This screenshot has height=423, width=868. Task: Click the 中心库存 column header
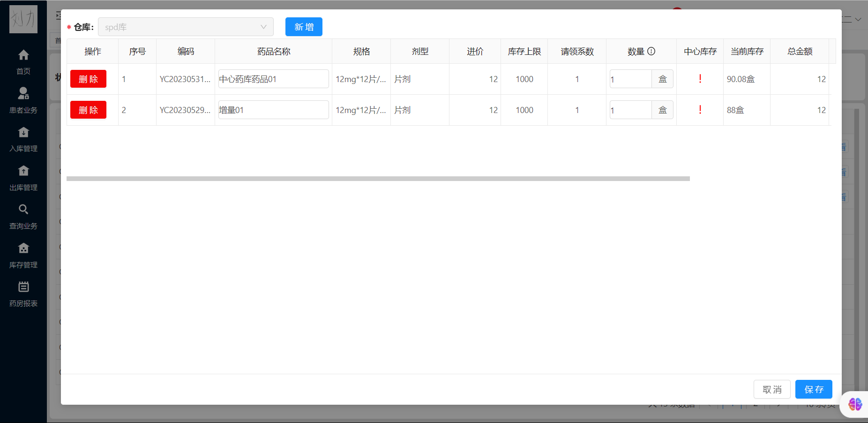point(700,51)
